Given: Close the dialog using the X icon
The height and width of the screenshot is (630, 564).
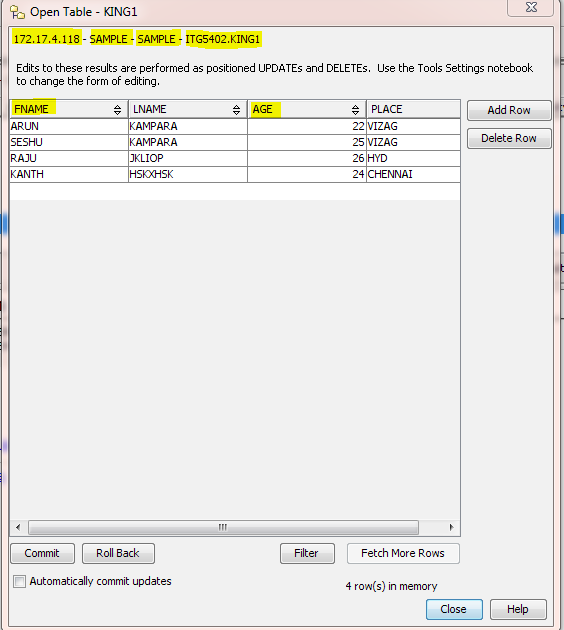Looking at the screenshot, I should [x=531, y=7].
